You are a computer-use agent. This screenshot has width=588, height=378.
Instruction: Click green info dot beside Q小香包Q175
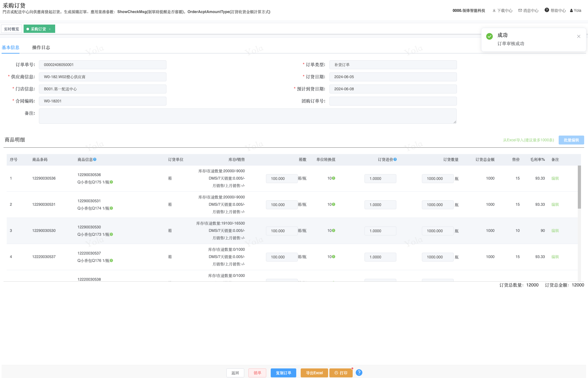[111, 182]
